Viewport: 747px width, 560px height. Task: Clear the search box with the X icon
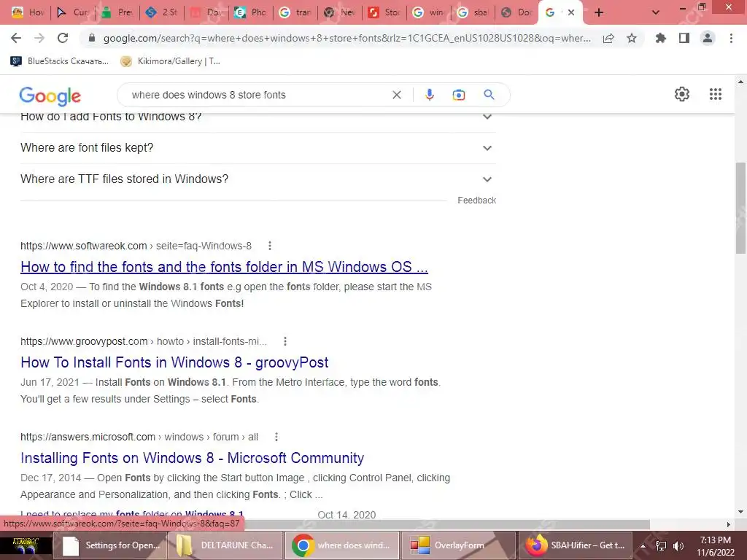click(x=396, y=95)
